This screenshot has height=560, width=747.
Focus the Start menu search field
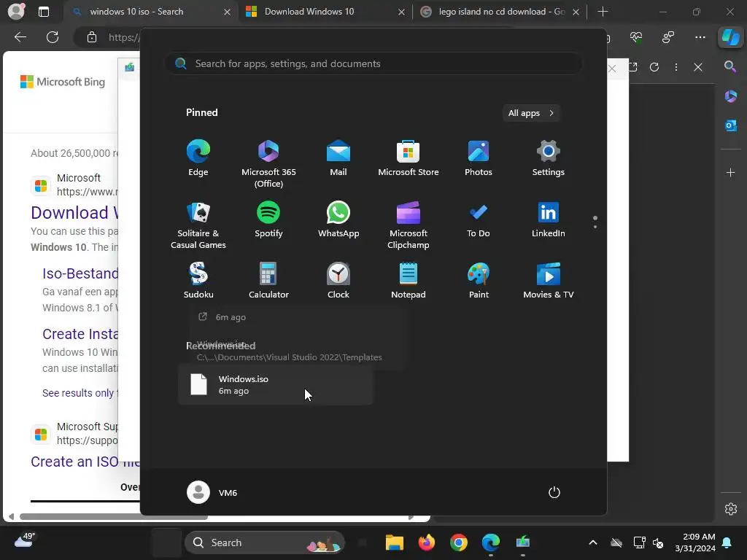tap(373, 63)
